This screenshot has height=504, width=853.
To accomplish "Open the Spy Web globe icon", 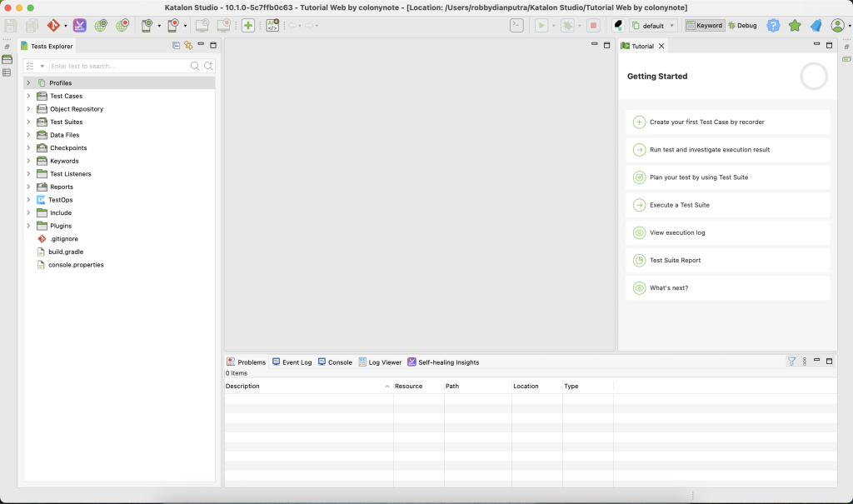I will pyautogui.click(x=101, y=26).
